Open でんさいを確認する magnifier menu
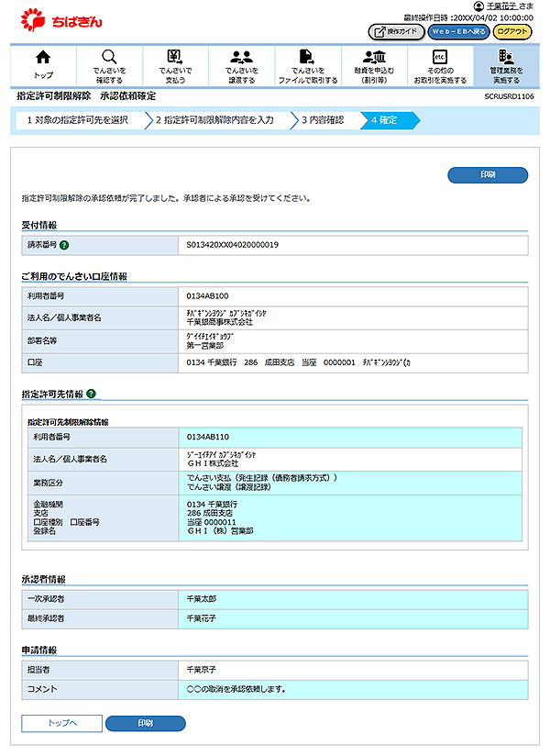The height and width of the screenshot is (756, 550). [109, 65]
